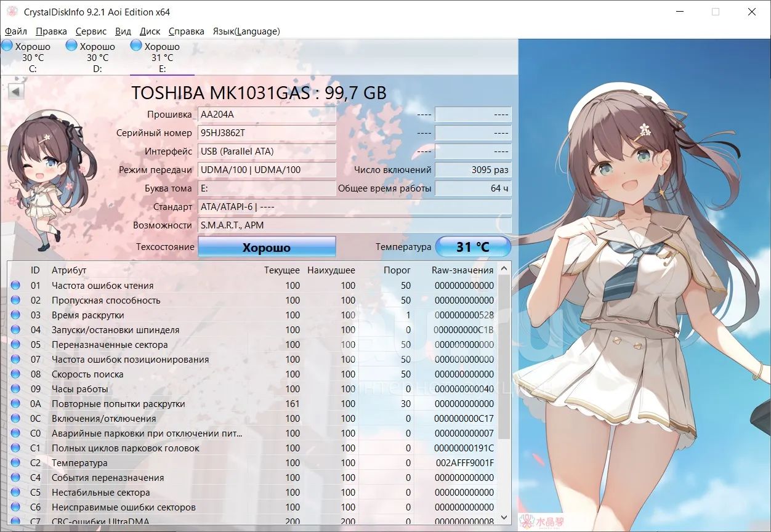
Task: Click status icon for Частота ошибок позиционирования
Action: (15, 359)
